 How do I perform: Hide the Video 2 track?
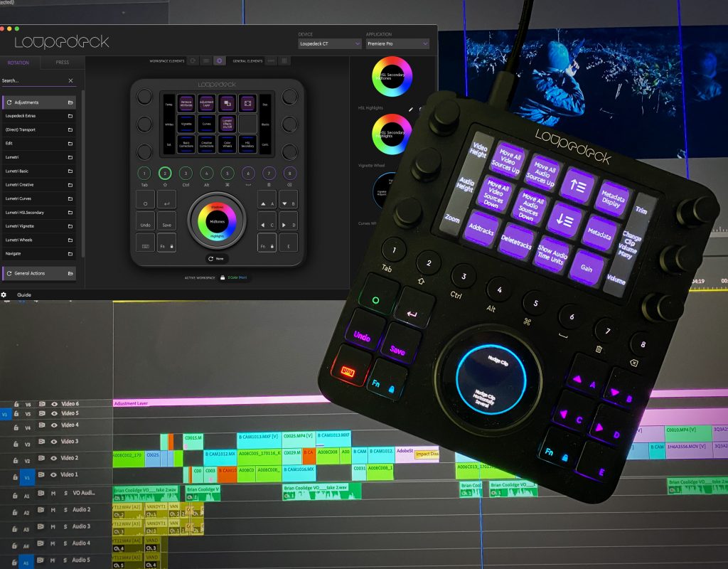coord(54,458)
